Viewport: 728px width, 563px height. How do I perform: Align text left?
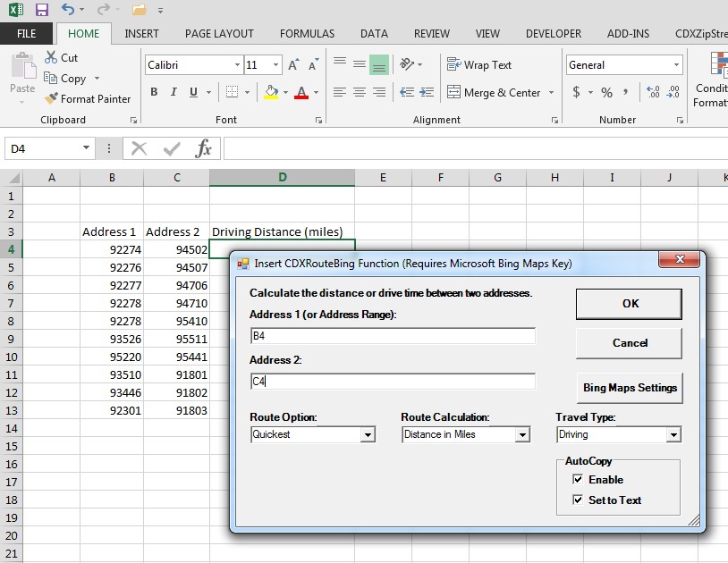tap(340, 92)
